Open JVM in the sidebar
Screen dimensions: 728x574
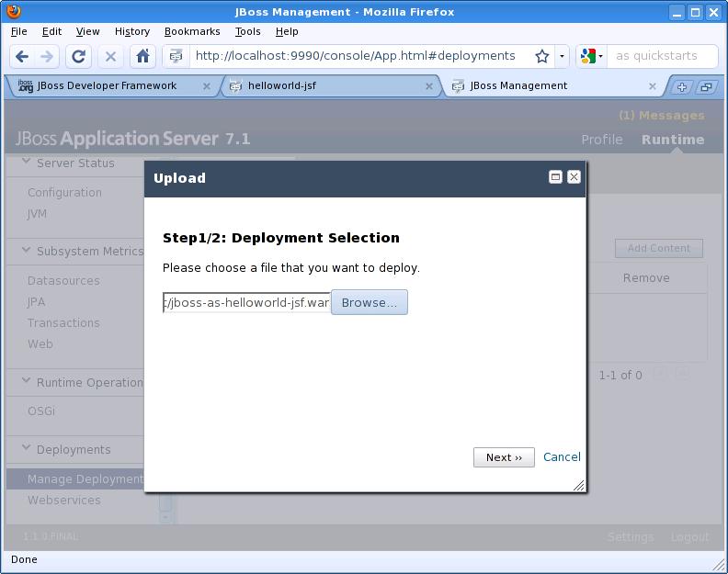(37, 214)
